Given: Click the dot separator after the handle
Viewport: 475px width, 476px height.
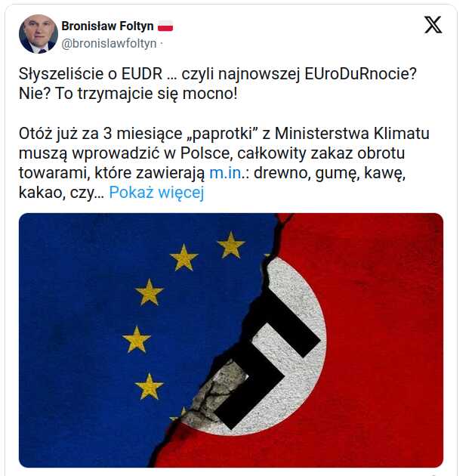Looking at the screenshot, I should point(162,44).
